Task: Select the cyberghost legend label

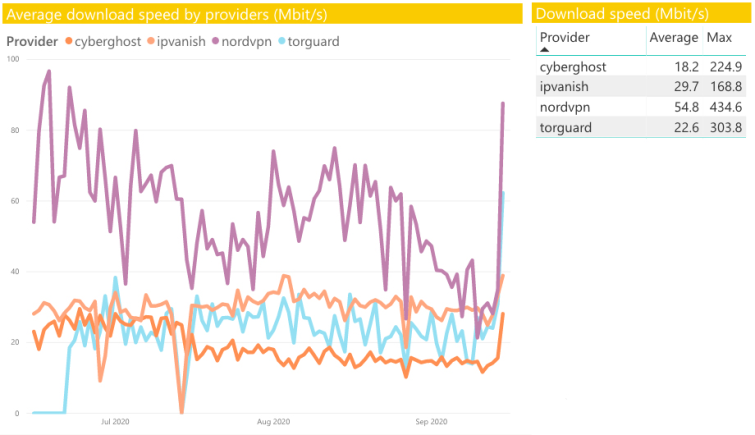Action: (108, 42)
